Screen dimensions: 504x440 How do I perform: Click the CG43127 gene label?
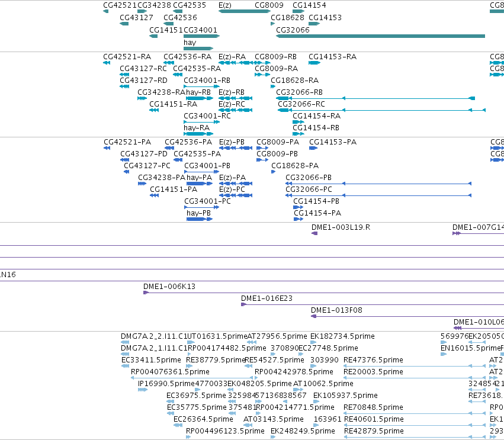click(x=136, y=17)
